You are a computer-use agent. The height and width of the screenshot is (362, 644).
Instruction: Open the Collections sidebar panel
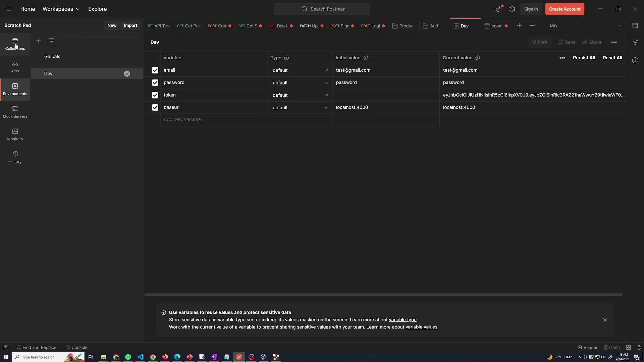click(15, 44)
